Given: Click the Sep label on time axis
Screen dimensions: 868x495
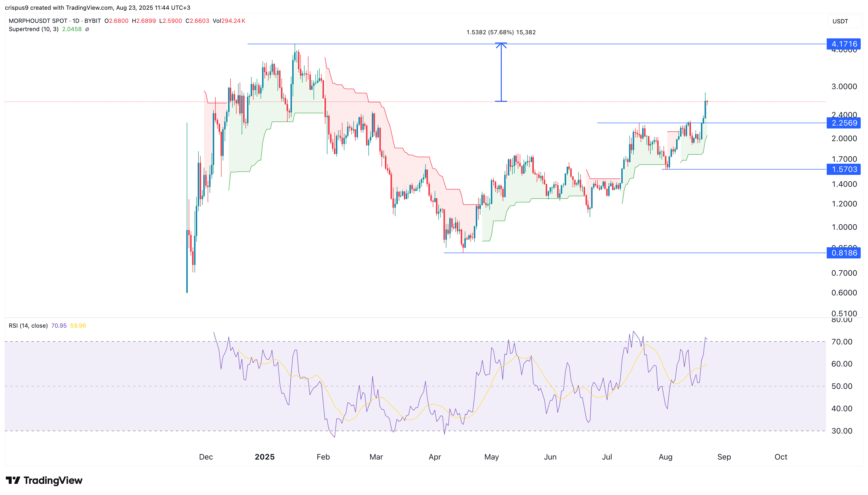Looking at the screenshot, I should click(x=724, y=457).
